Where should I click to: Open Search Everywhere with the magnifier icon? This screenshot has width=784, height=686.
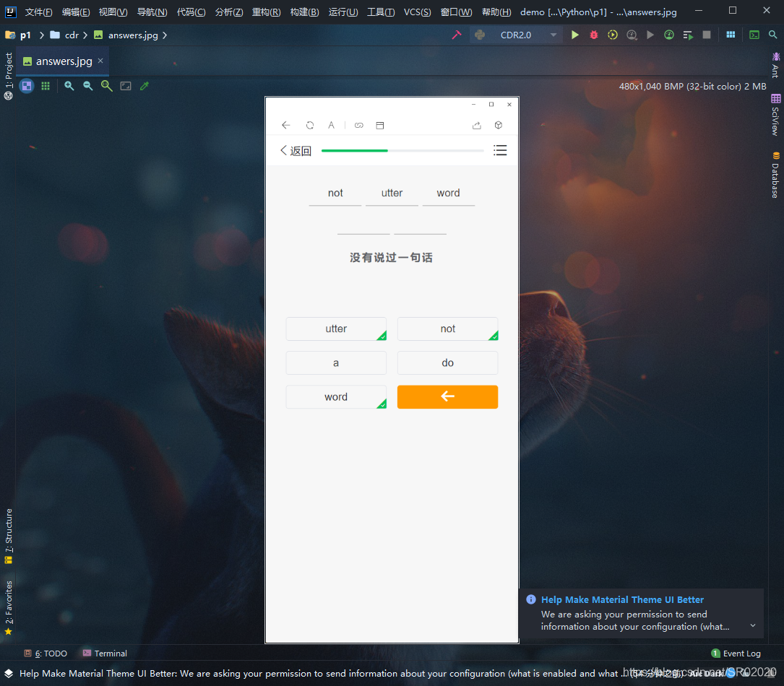tap(772, 34)
